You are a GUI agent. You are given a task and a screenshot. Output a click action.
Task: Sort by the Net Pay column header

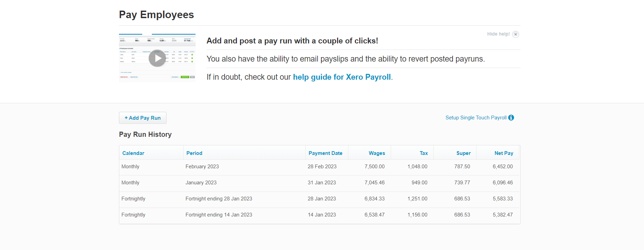coord(504,153)
